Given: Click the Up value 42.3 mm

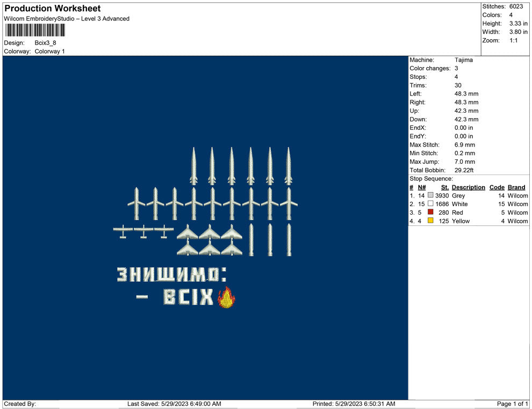Looking at the screenshot, I should pos(466,111).
